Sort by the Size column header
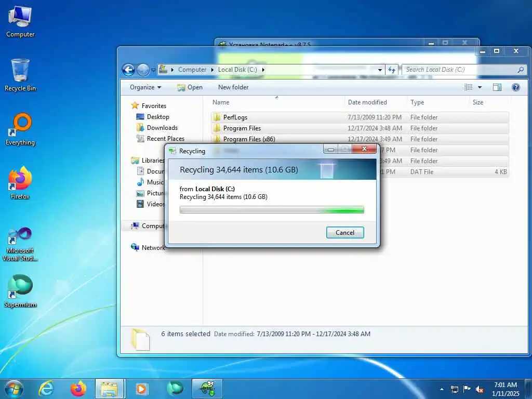This screenshot has height=399, width=532. [x=489, y=102]
